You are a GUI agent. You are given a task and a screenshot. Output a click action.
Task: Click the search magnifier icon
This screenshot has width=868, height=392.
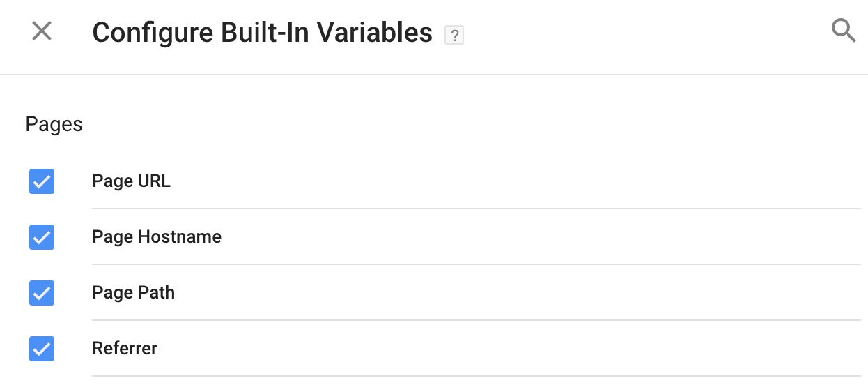[844, 31]
